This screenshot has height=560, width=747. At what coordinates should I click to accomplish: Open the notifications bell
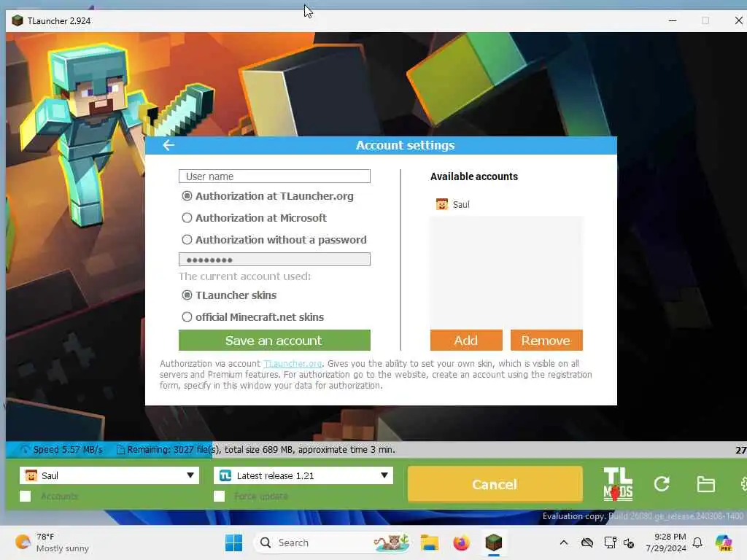pos(697,542)
